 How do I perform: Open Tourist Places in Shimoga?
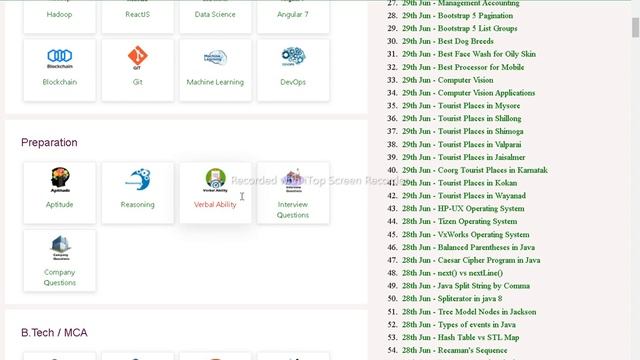[x=463, y=131]
